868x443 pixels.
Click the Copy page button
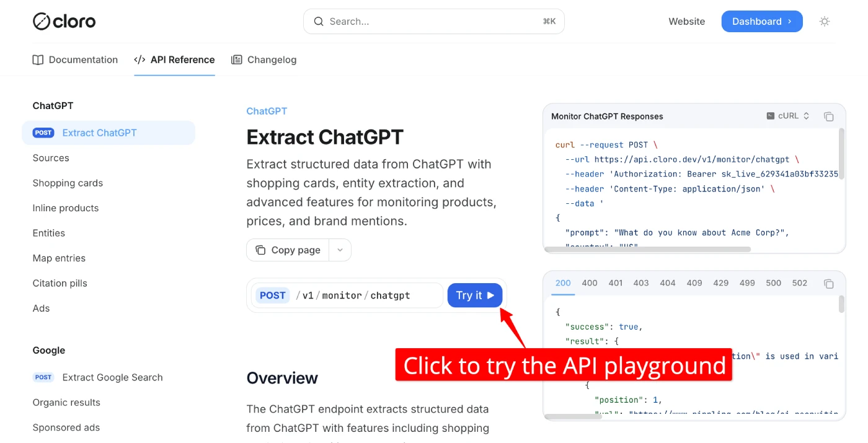[288, 250]
